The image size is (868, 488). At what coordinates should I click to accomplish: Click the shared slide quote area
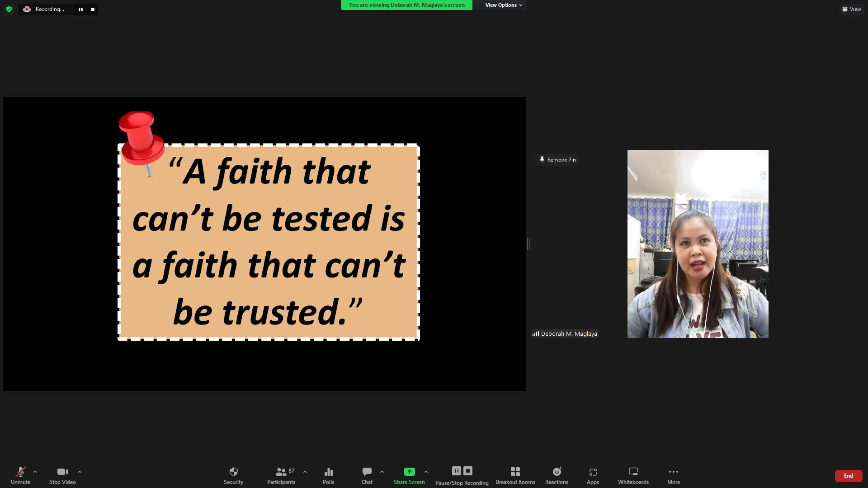(x=269, y=242)
